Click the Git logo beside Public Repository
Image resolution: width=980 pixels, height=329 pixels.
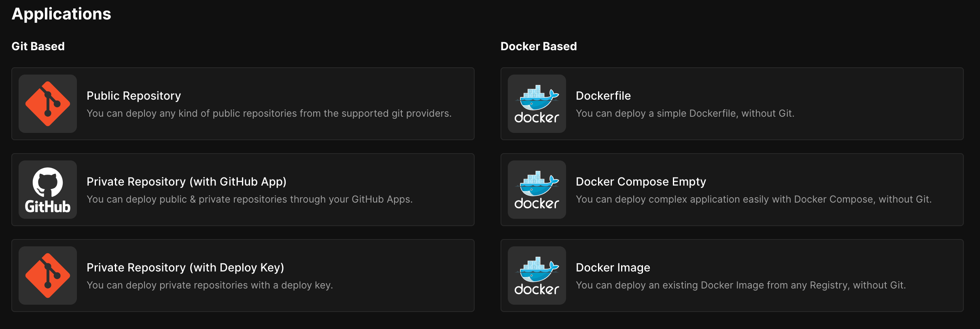coord(48,104)
